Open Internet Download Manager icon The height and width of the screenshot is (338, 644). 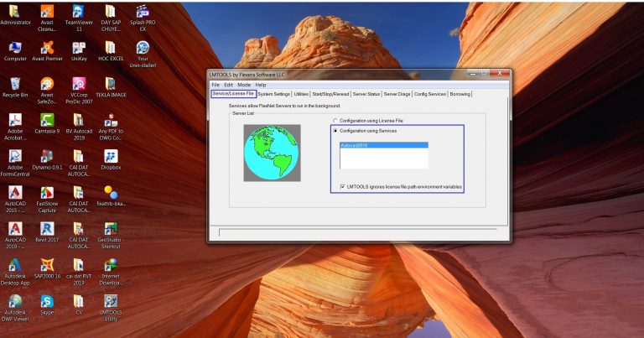point(111,272)
